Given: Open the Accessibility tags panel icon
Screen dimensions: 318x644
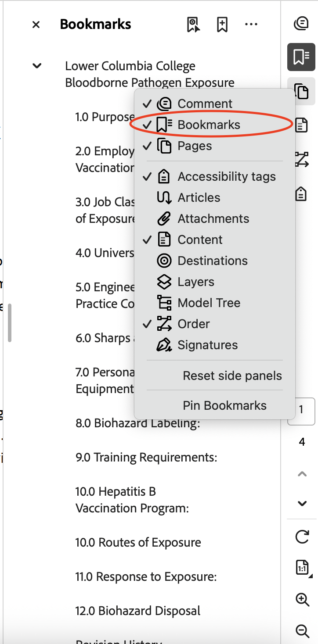Looking at the screenshot, I should click(301, 193).
